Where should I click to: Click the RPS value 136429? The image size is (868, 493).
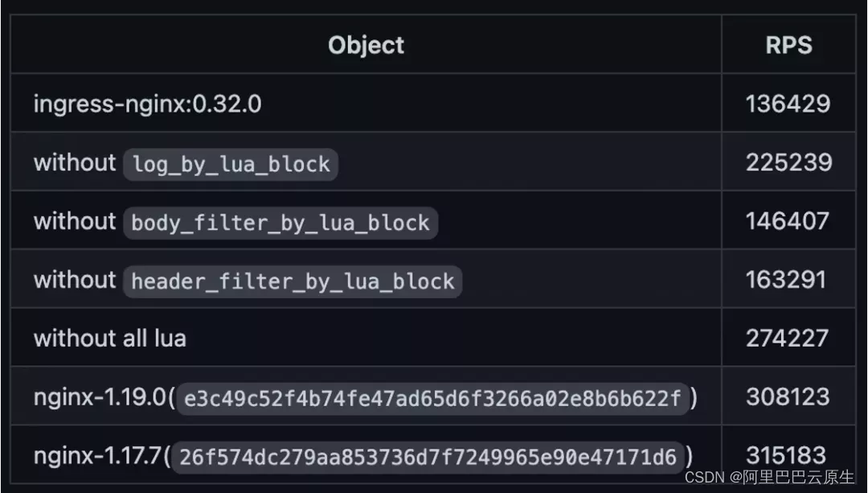click(x=788, y=104)
